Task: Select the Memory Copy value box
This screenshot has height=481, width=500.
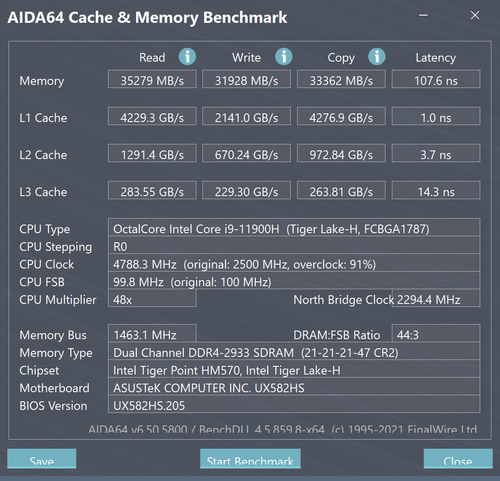Action: click(x=341, y=79)
